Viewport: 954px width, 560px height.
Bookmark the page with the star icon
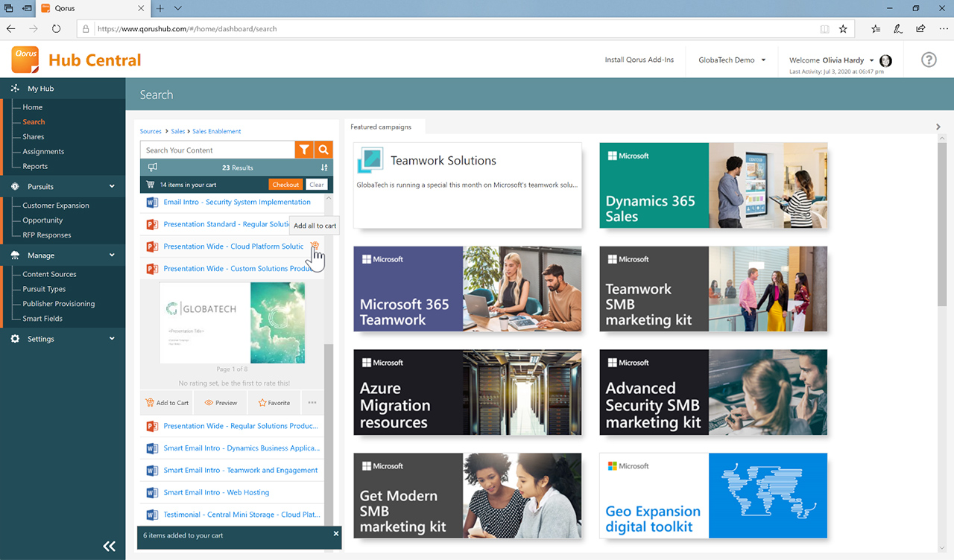tap(843, 29)
